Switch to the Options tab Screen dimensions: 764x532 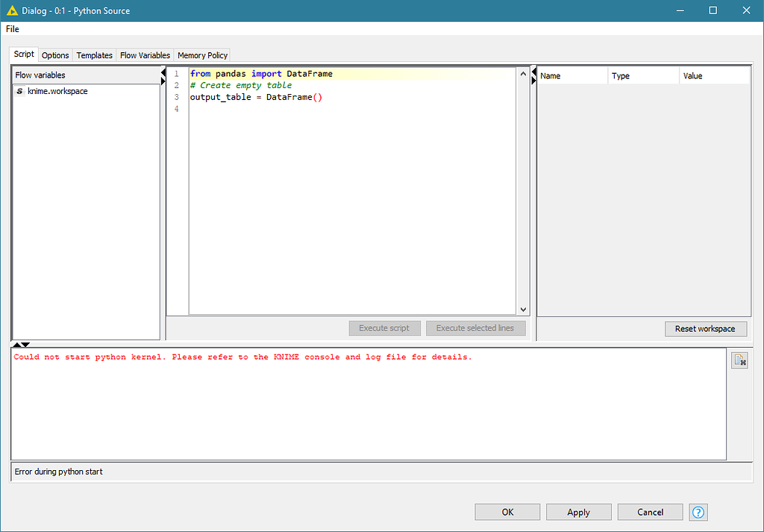55,54
